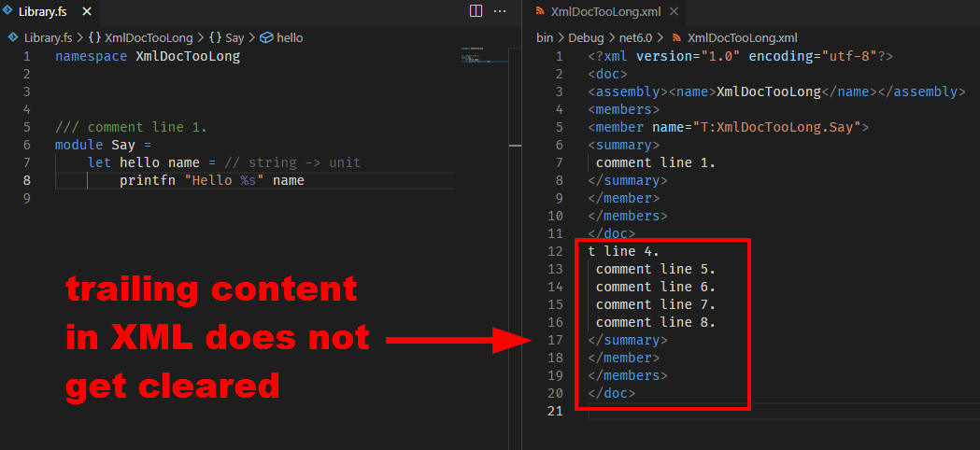980x450 pixels.
Task: Click the <members> tag on line 4
Action: tap(624, 109)
